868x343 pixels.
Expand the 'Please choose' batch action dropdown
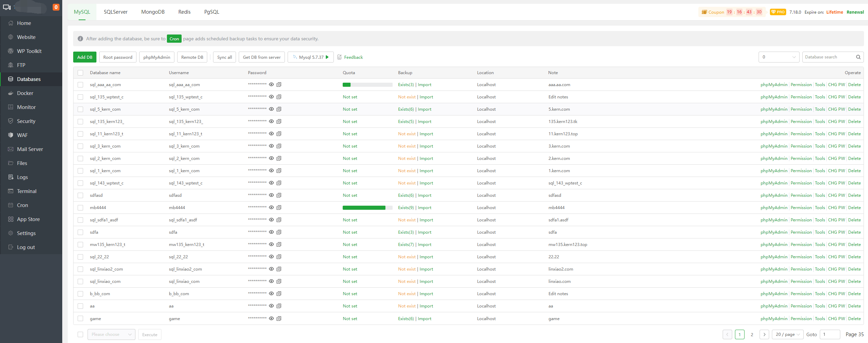click(111, 334)
